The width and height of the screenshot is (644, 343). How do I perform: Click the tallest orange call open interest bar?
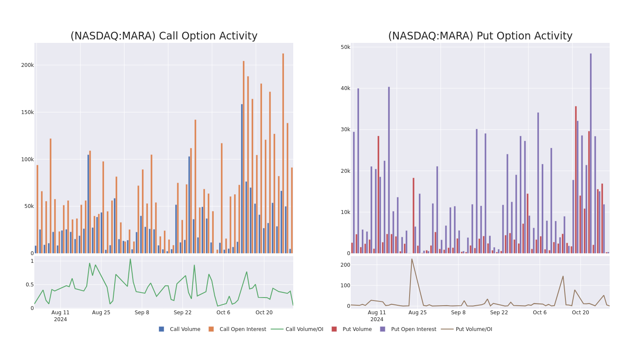click(x=283, y=153)
